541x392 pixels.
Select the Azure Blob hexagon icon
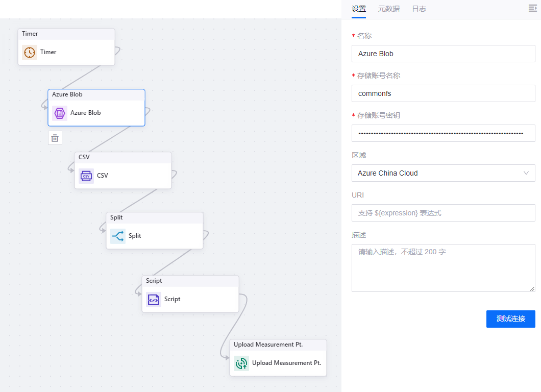(x=60, y=113)
